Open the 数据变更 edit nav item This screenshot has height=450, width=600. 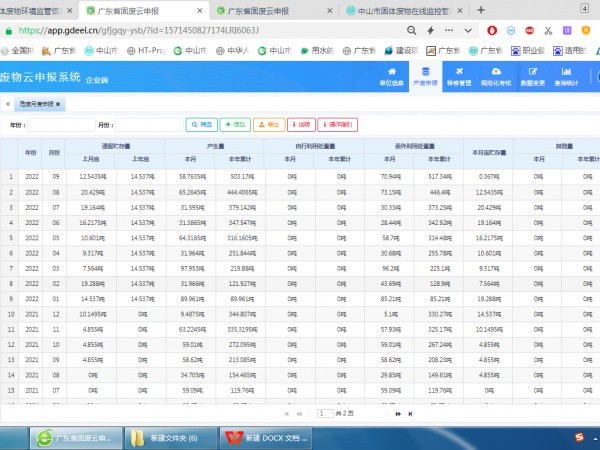point(533,77)
